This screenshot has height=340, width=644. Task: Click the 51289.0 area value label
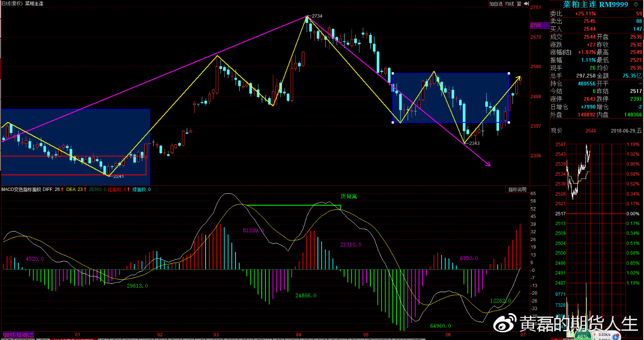point(253,230)
